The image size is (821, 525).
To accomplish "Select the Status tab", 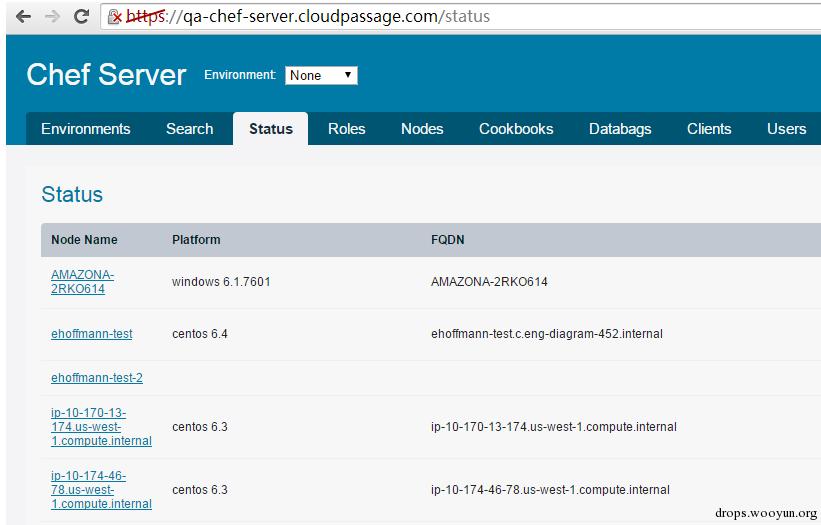I will point(271,129).
